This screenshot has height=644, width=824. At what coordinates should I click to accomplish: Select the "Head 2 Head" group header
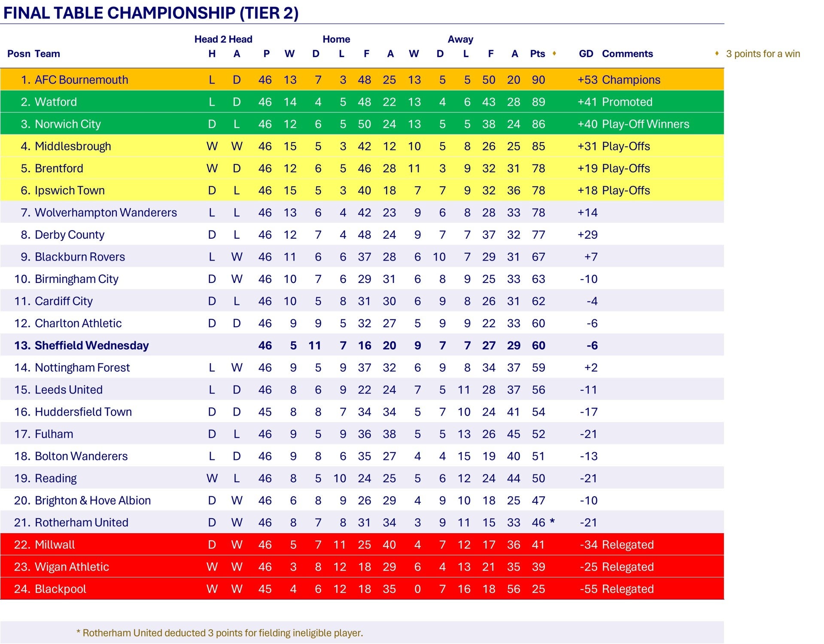[x=223, y=39]
